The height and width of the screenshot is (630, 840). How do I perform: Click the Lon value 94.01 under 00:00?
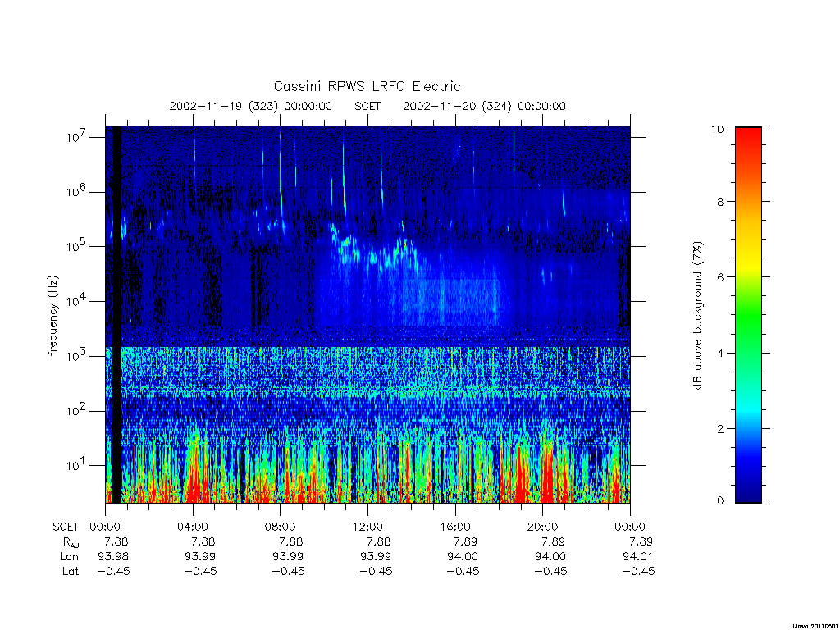tap(637, 557)
